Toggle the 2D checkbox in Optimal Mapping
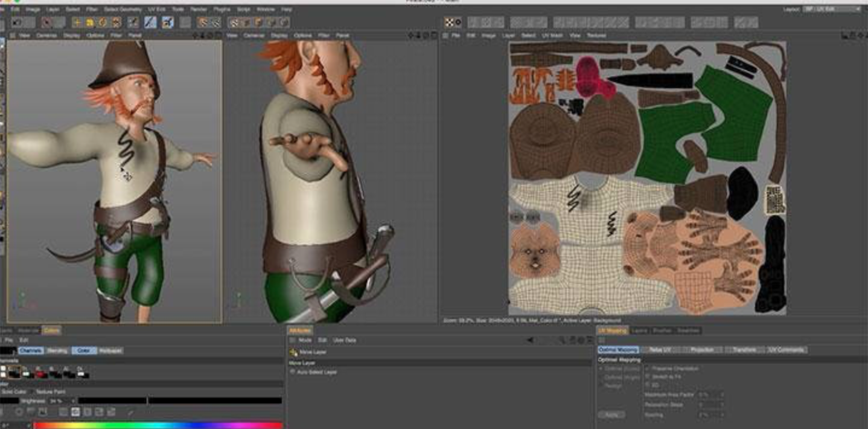The height and width of the screenshot is (429, 868). (648, 384)
